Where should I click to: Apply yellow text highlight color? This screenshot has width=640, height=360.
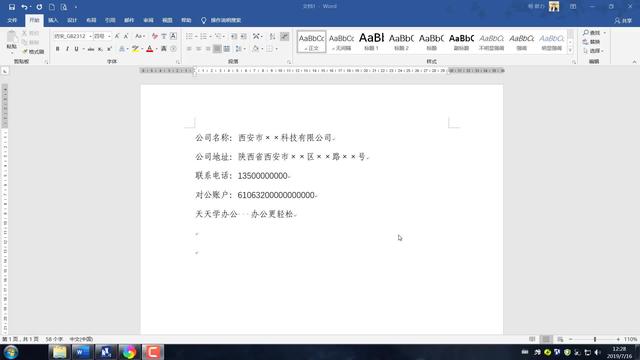pyautogui.click(x=135, y=49)
